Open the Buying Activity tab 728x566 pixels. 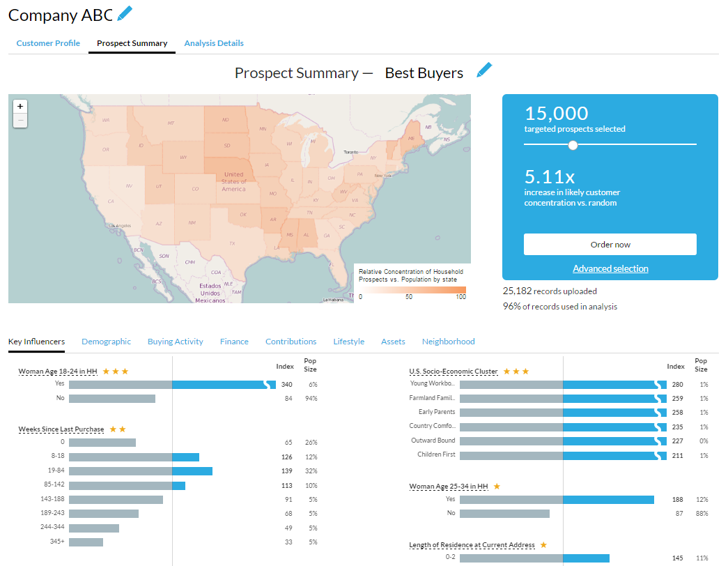coord(175,342)
